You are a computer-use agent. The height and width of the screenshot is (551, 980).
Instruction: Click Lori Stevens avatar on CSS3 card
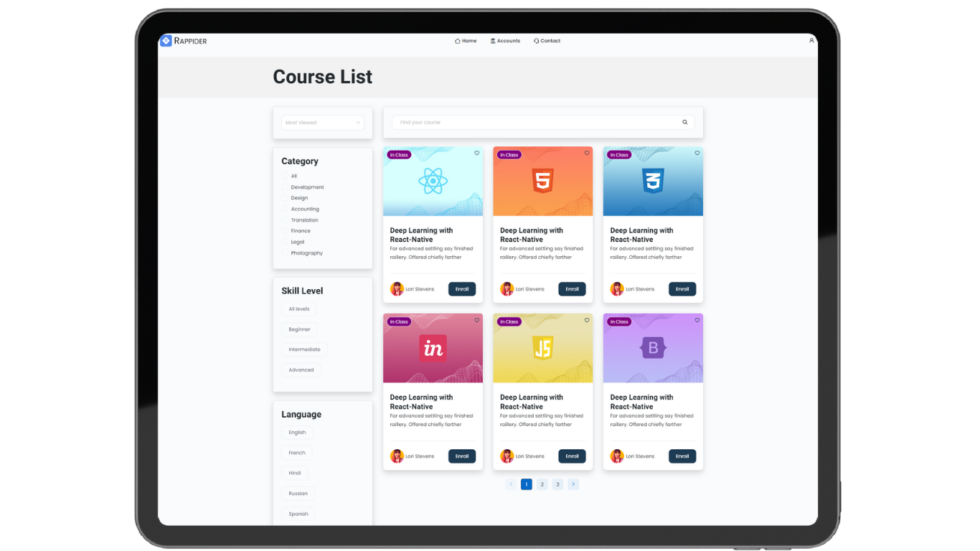617,289
